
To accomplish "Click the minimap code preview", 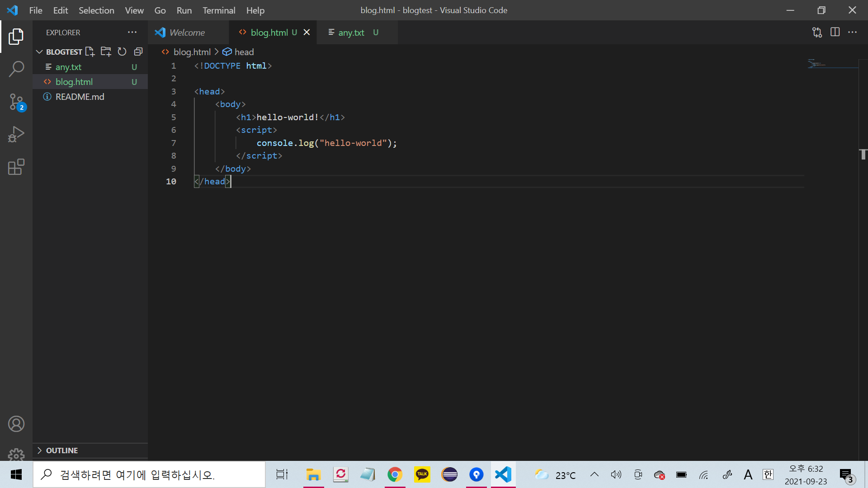I will coord(817,64).
